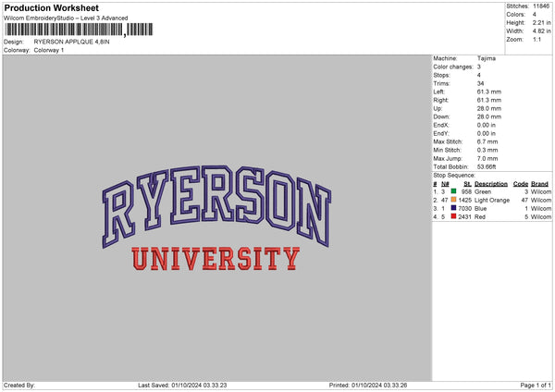
Task: Click the 'Blue' description text
Action: [x=481, y=208]
